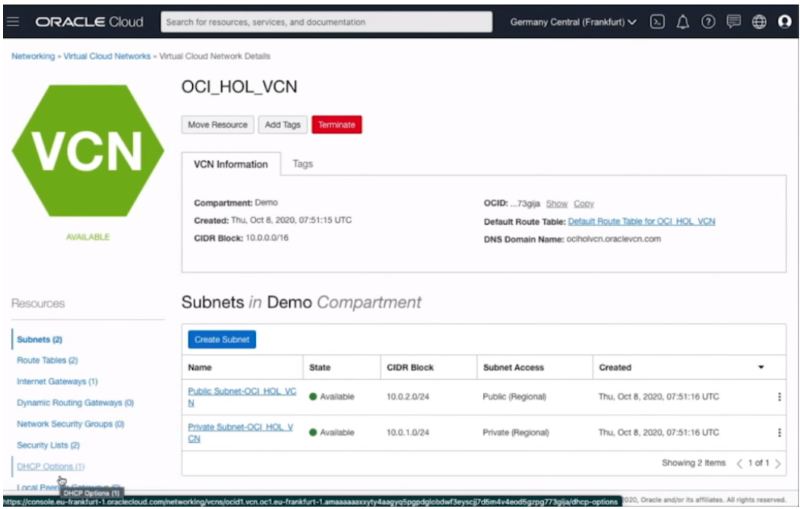Open actions menu for Private Subnet row
This screenshot has height=509, width=800.
[779, 432]
